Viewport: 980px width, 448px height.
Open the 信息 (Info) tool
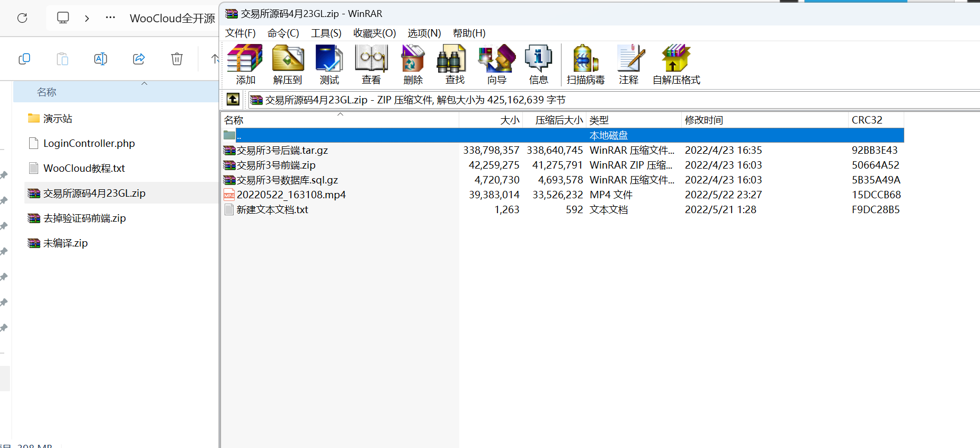click(x=539, y=64)
